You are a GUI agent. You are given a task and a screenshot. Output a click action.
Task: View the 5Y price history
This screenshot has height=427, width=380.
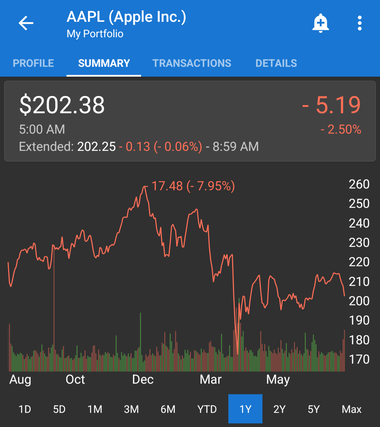313,409
